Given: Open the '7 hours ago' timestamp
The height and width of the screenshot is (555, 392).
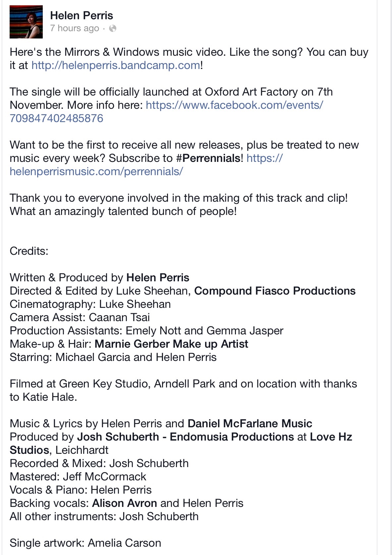Looking at the screenshot, I should pos(75,29).
